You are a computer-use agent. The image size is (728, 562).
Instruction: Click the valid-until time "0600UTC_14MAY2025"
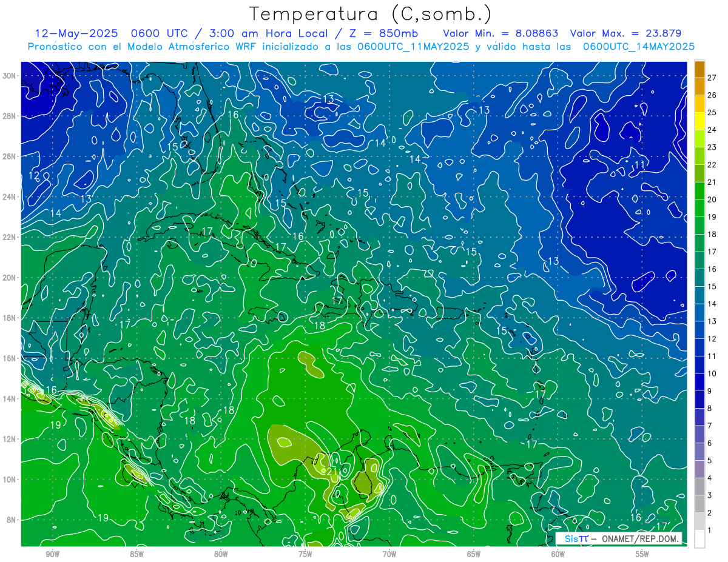click(639, 46)
